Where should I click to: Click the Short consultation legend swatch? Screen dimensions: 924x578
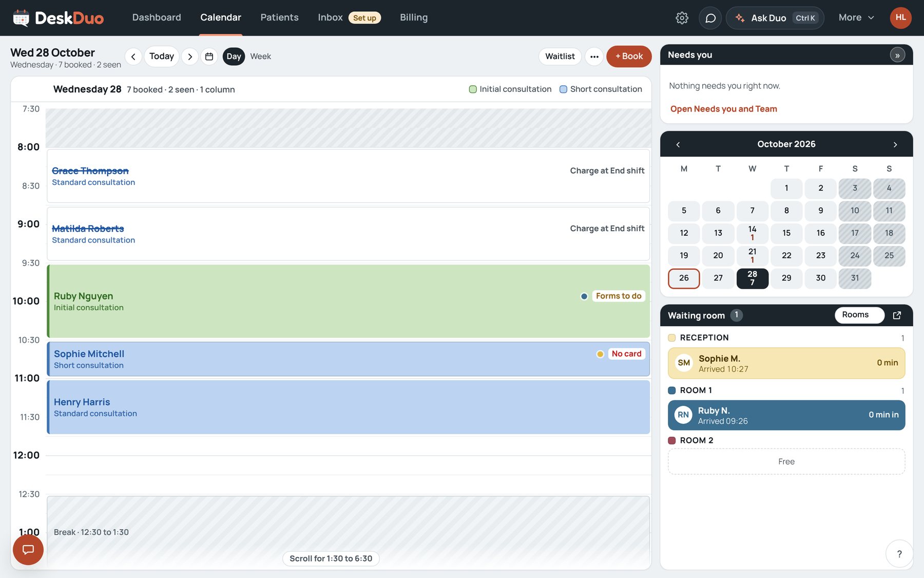[563, 89]
